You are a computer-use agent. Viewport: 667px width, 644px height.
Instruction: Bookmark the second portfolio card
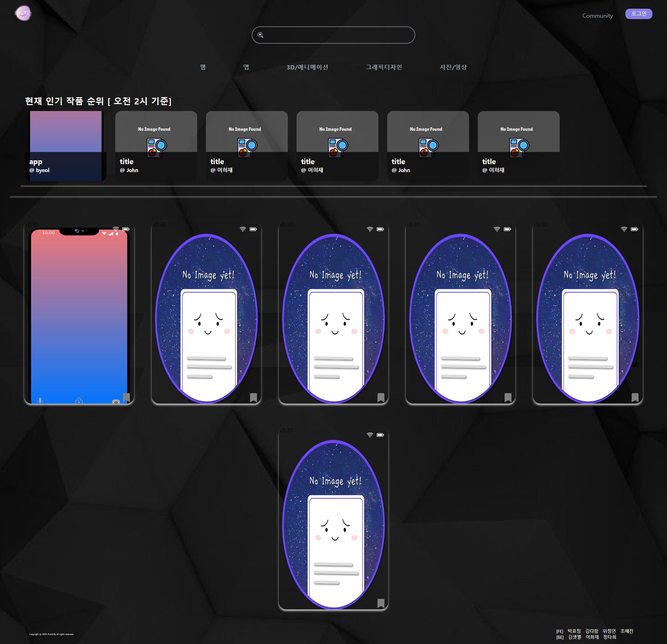click(253, 397)
